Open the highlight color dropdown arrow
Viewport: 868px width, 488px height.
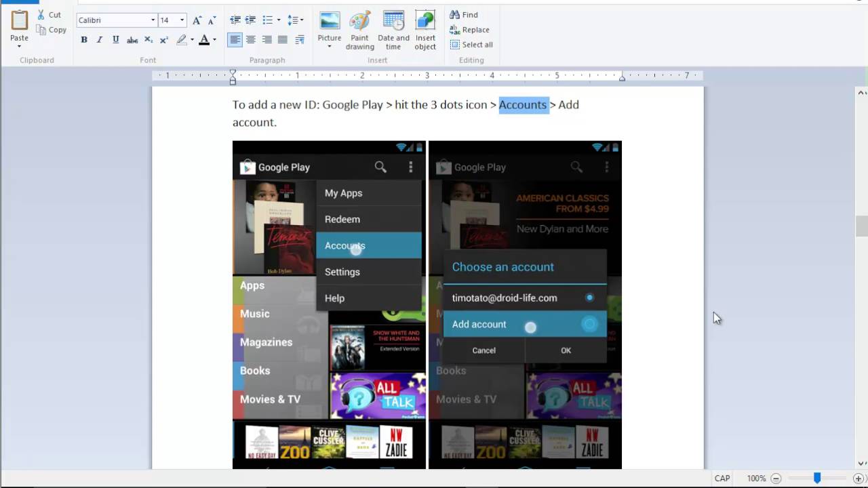[192, 40]
